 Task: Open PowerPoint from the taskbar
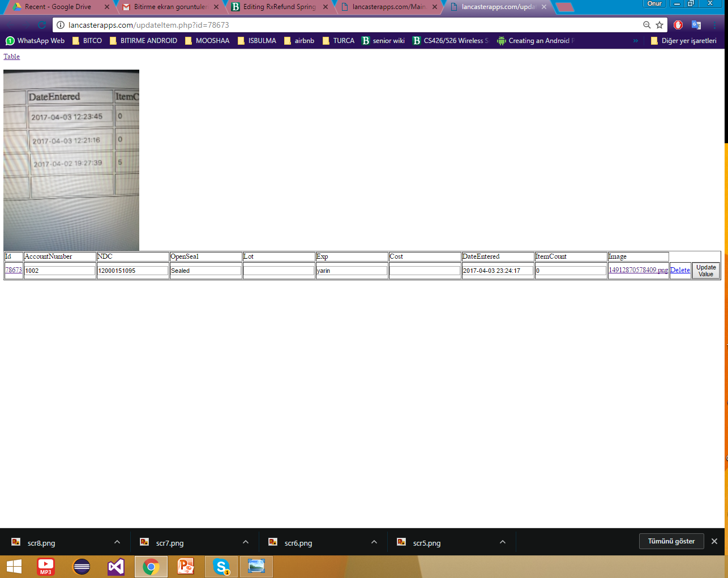click(186, 566)
